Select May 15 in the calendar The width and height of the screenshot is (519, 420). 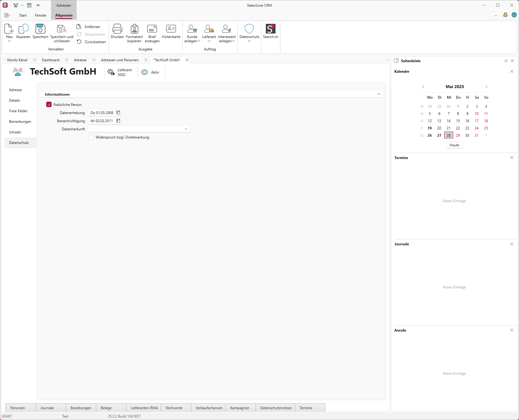458,121
